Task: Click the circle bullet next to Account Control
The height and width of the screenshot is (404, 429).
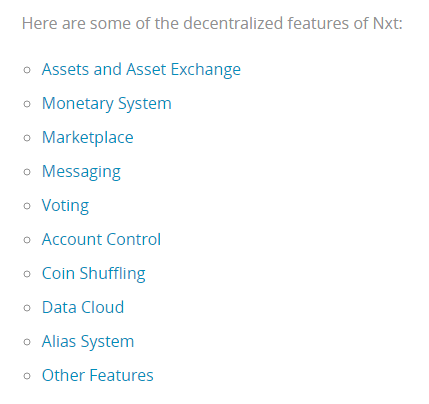Action: click(x=27, y=240)
